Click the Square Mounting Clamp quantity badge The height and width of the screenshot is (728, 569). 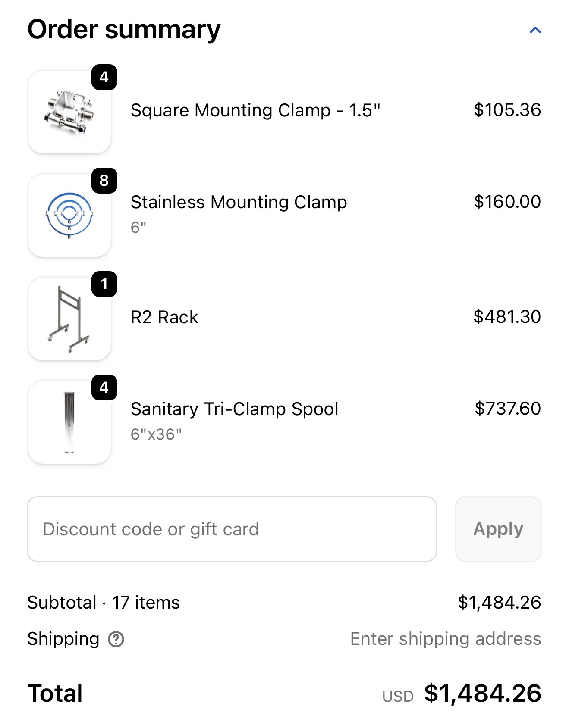(104, 77)
